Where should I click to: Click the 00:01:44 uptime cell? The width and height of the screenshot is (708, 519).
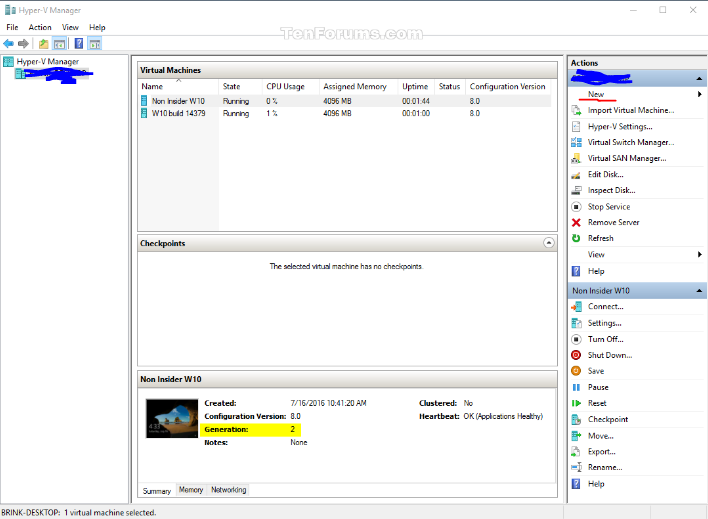416,101
